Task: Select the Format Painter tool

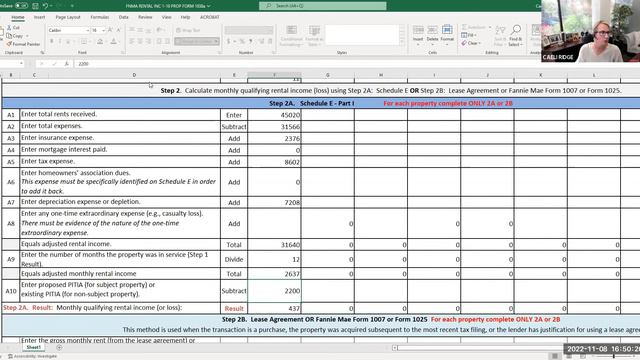Action: (x=24, y=44)
